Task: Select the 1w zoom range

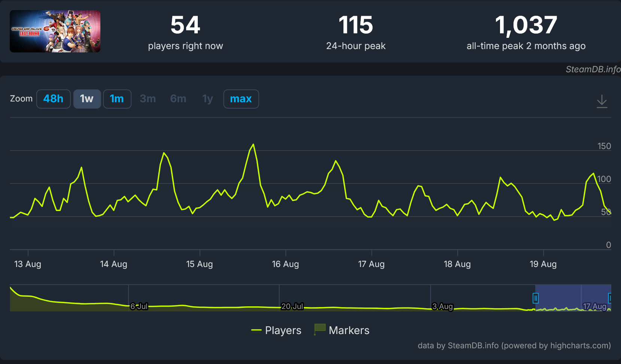Action: coord(87,99)
